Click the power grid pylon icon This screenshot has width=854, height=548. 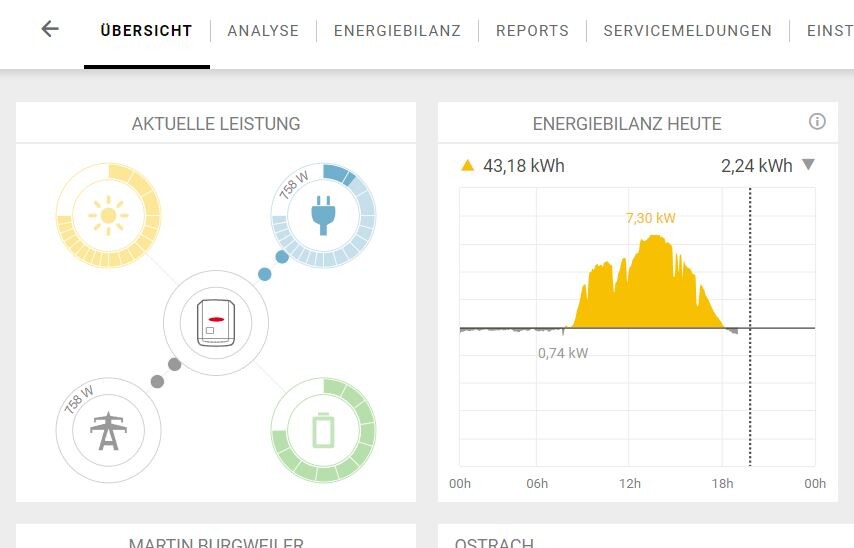click(x=108, y=430)
